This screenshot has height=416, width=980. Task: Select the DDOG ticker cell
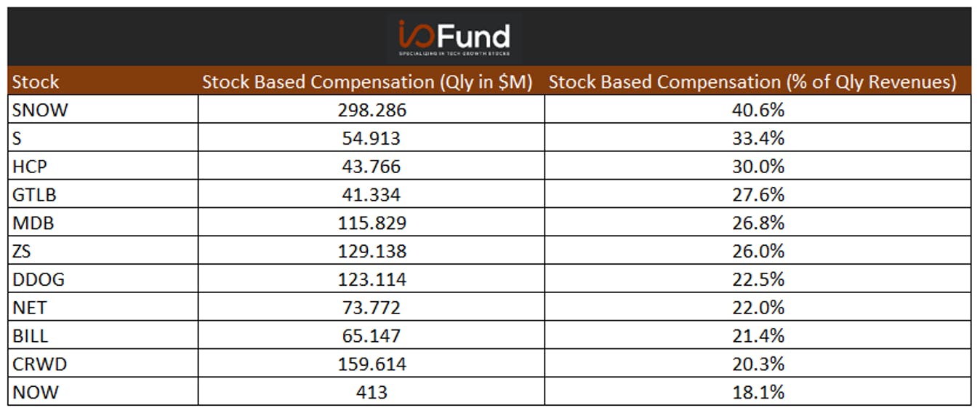pyautogui.click(x=103, y=279)
